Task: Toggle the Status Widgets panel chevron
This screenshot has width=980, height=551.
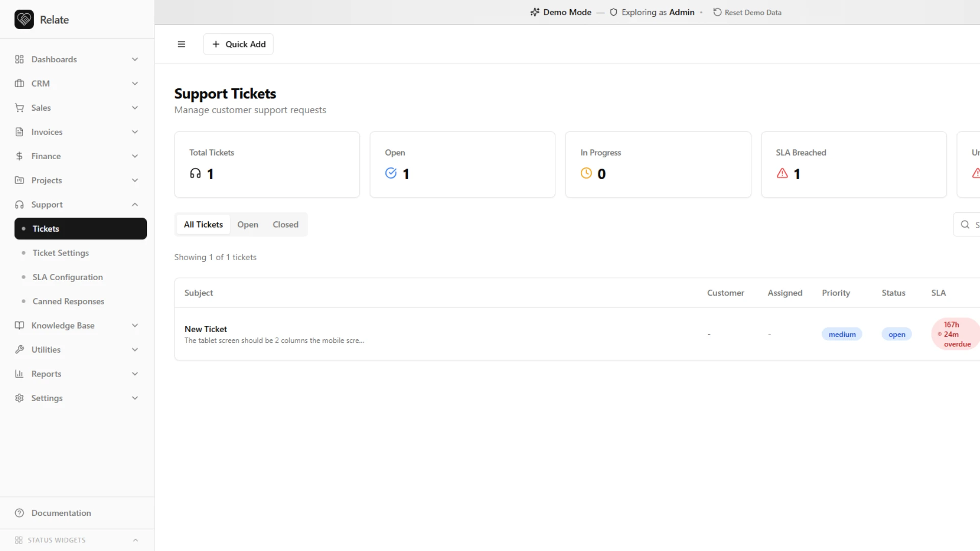Action: [x=135, y=540]
